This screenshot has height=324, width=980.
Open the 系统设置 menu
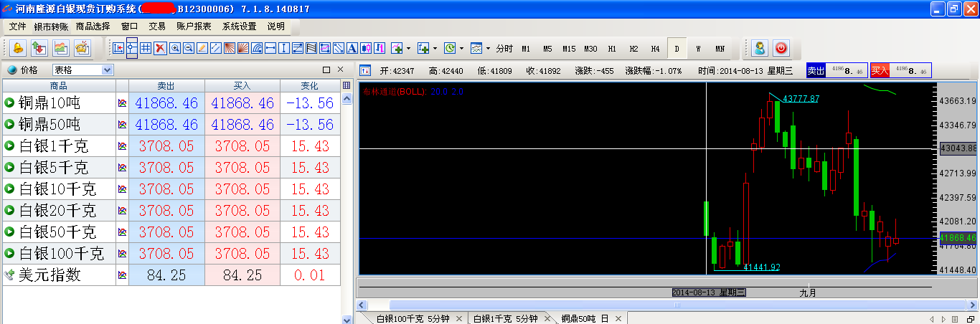(239, 27)
